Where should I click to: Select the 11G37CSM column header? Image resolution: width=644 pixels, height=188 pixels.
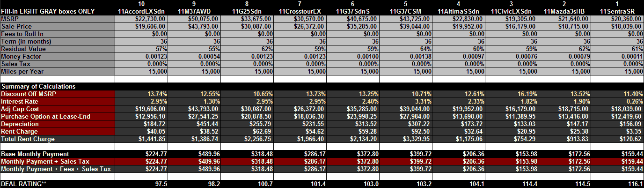pos(405,11)
